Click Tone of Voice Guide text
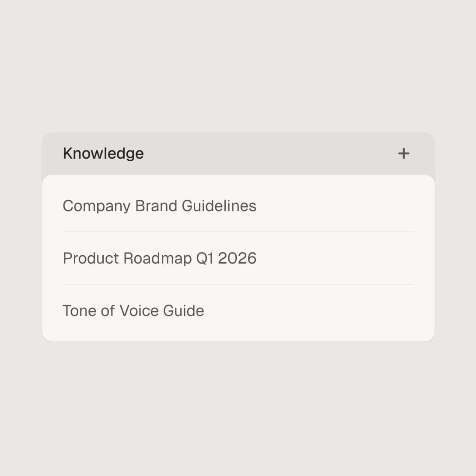This screenshot has width=476, height=476. click(133, 310)
